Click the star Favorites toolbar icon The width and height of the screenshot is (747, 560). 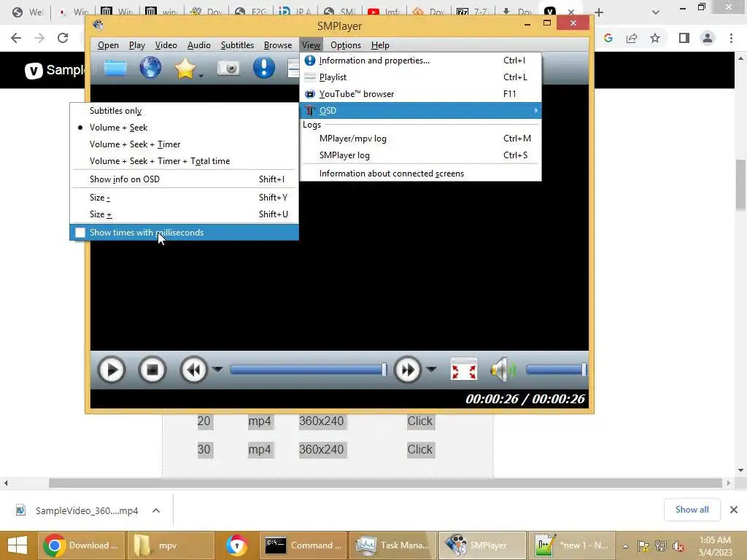click(x=185, y=68)
